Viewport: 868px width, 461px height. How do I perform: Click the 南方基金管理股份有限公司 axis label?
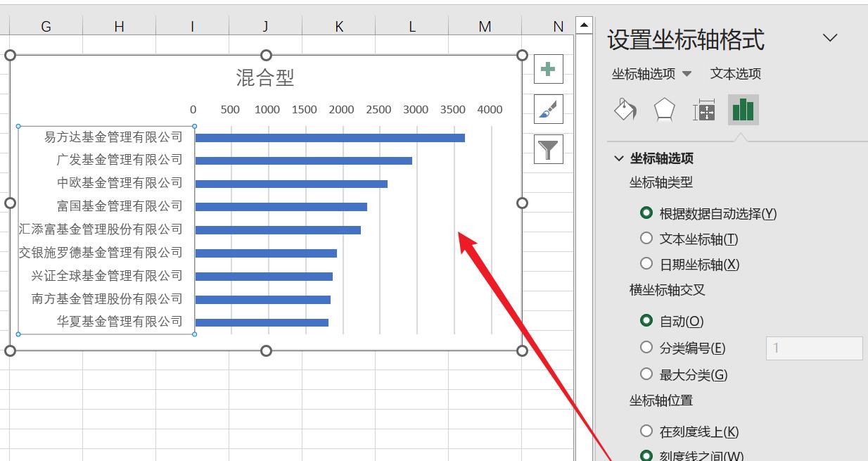click(107, 298)
